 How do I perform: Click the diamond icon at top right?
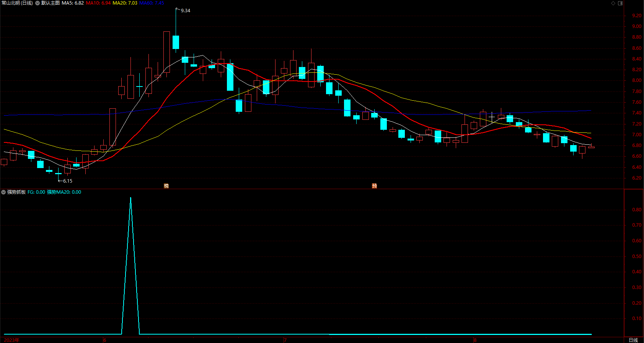[613, 3]
